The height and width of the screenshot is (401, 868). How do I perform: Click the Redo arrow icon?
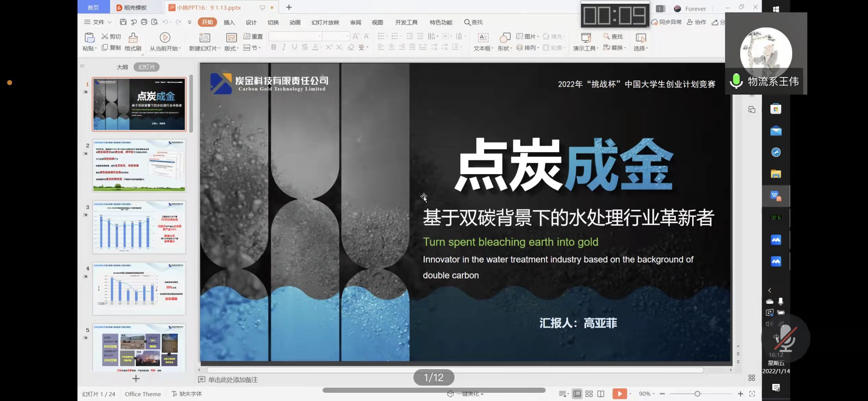(178, 22)
